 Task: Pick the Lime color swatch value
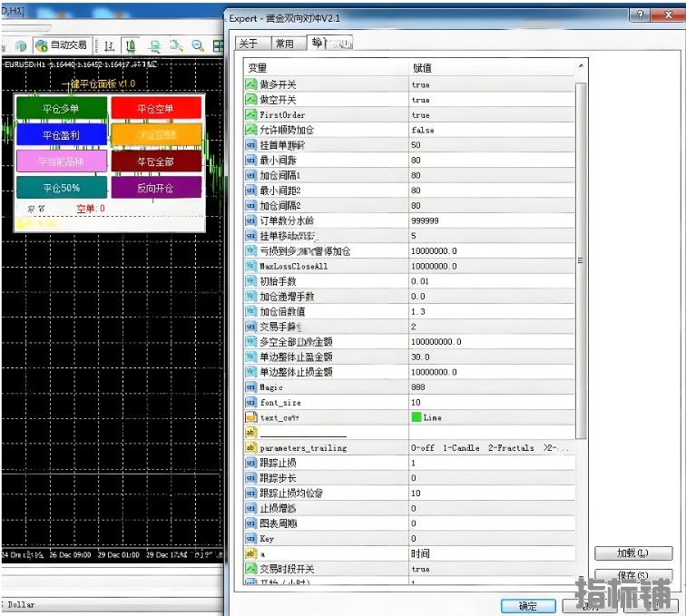pyautogui.click(x=417, y=418)
